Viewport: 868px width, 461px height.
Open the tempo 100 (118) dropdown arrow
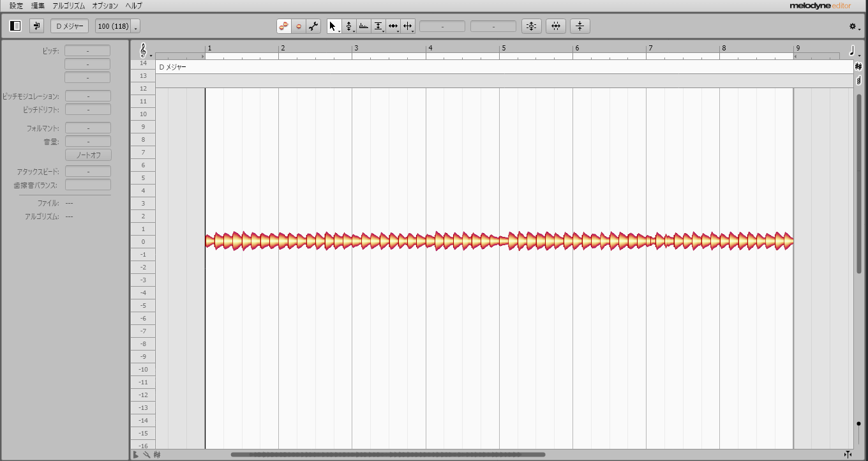coord(136,27)
